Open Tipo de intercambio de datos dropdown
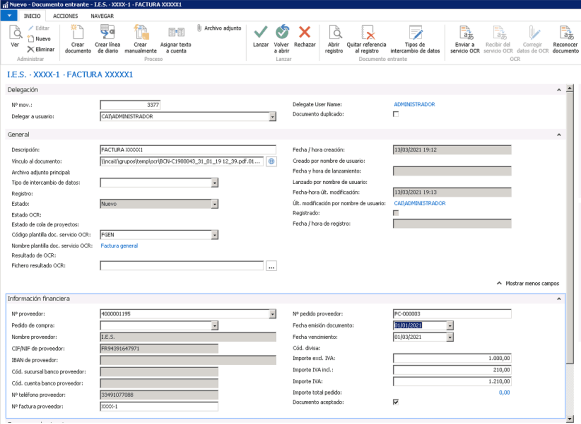The width and height of the screenshot is (581, 424). (215, 183)
